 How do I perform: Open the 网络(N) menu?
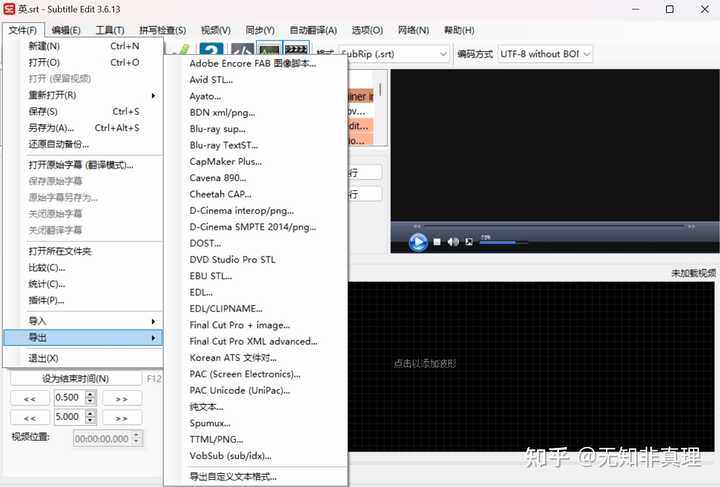[413, 30]
